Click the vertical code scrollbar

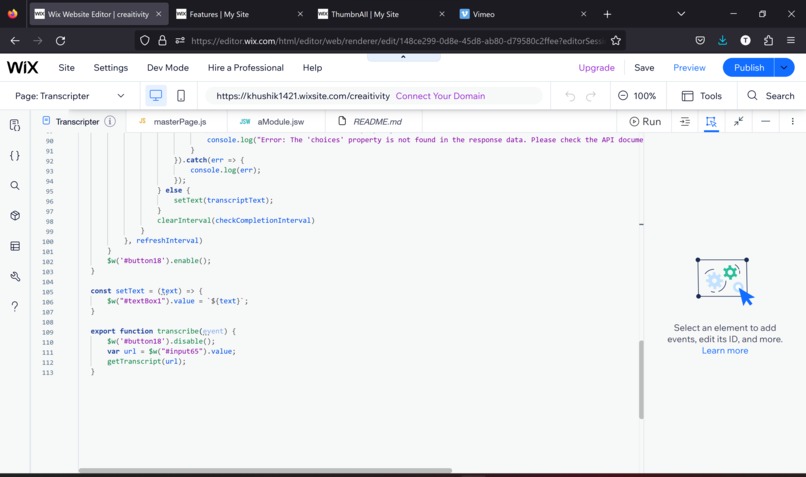642,379
